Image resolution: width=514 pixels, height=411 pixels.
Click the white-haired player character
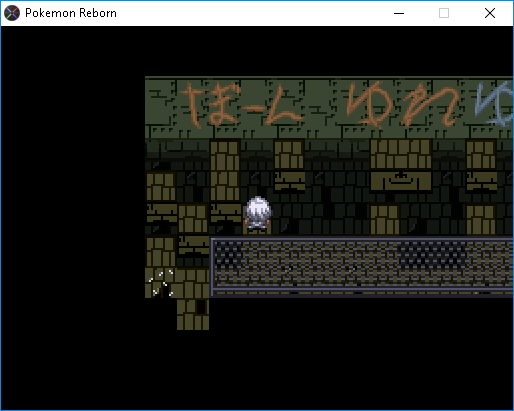pyautogui.click(x=257, y=213)
